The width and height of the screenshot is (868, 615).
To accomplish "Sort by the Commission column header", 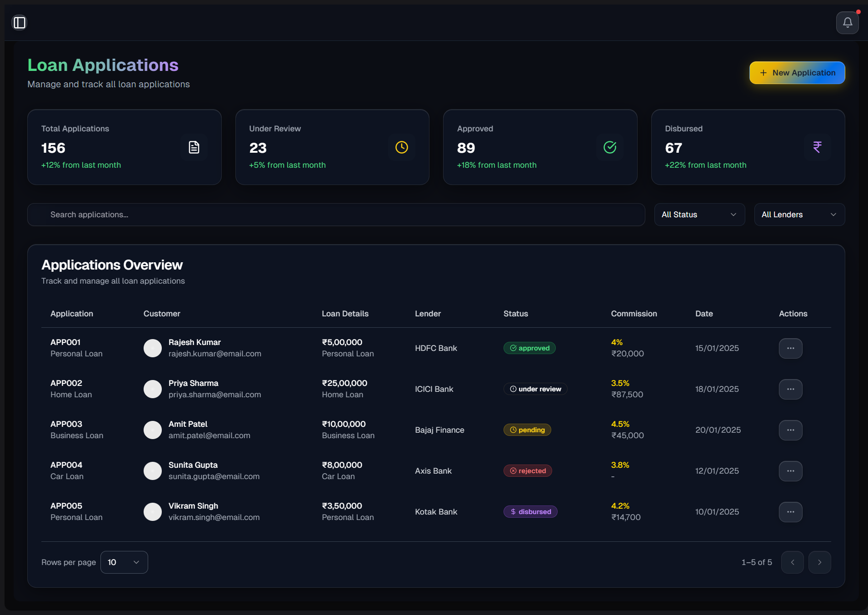I will point(634,314).
